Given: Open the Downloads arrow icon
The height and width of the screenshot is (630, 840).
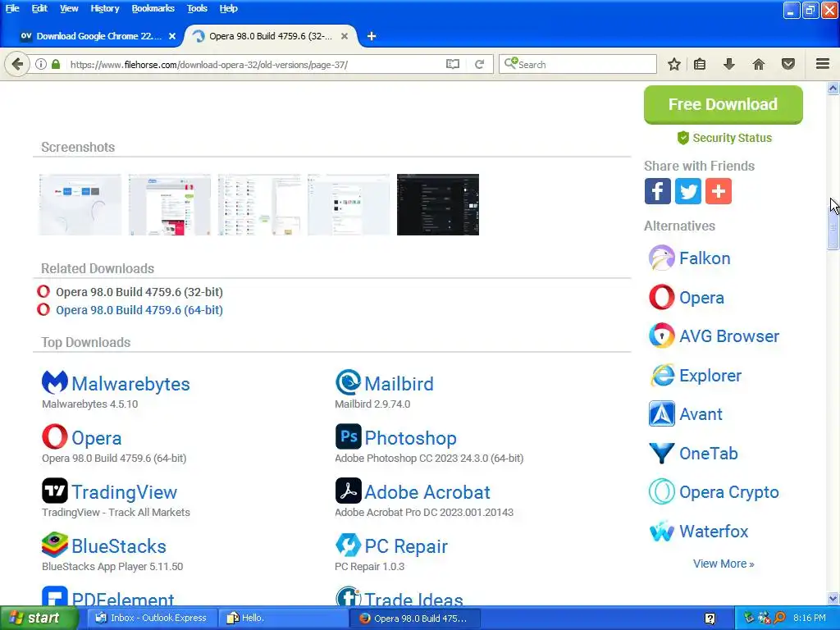Looking at the screenshot, I should pos(729,64).
